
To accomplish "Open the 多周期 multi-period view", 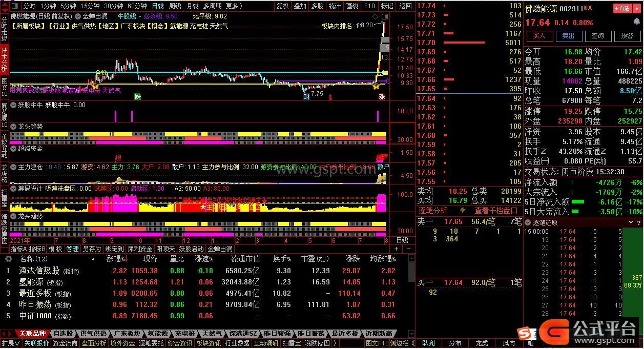I will tap(212, 6).
